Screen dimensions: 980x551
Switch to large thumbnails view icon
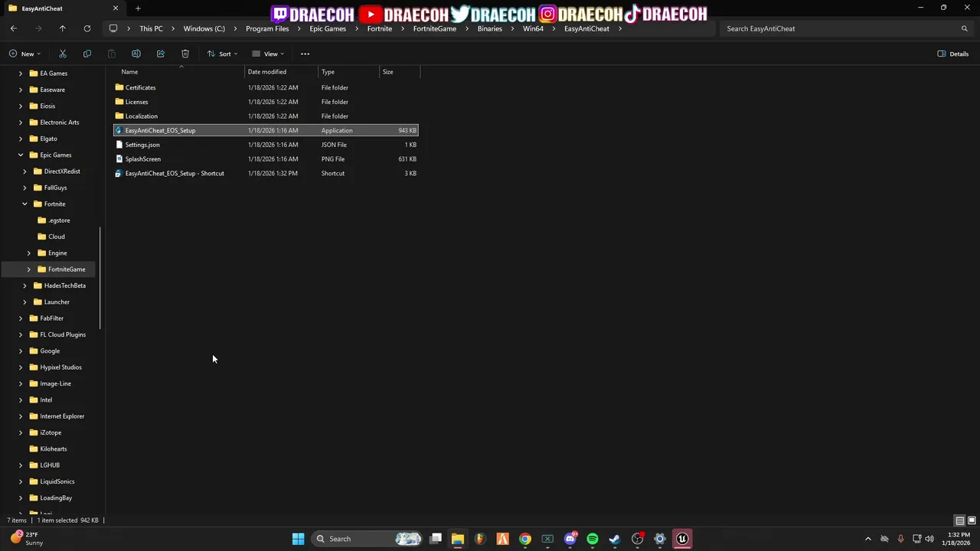971,521
